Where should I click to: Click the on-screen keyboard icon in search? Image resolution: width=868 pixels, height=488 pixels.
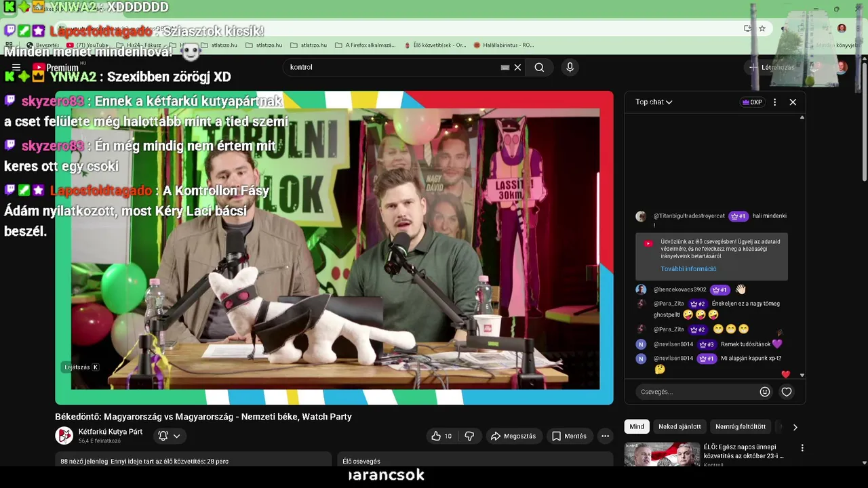[x=505, y=67]
